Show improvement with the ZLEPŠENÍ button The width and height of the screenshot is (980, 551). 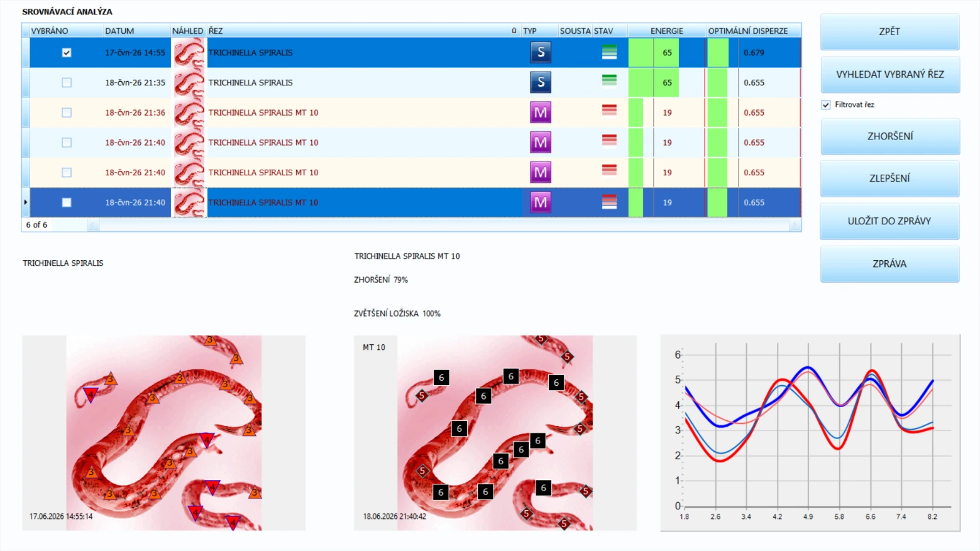(889, 178)
